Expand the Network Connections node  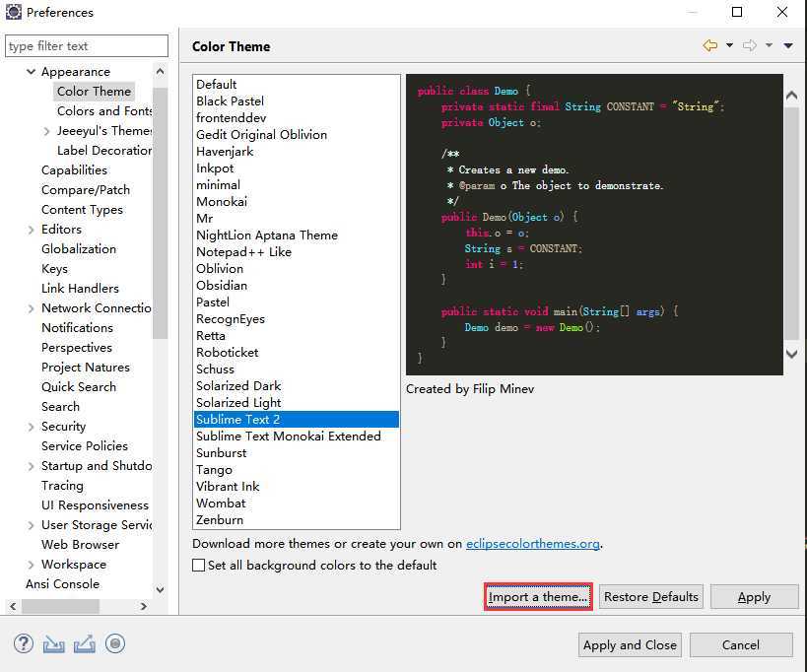click(32, 308)
